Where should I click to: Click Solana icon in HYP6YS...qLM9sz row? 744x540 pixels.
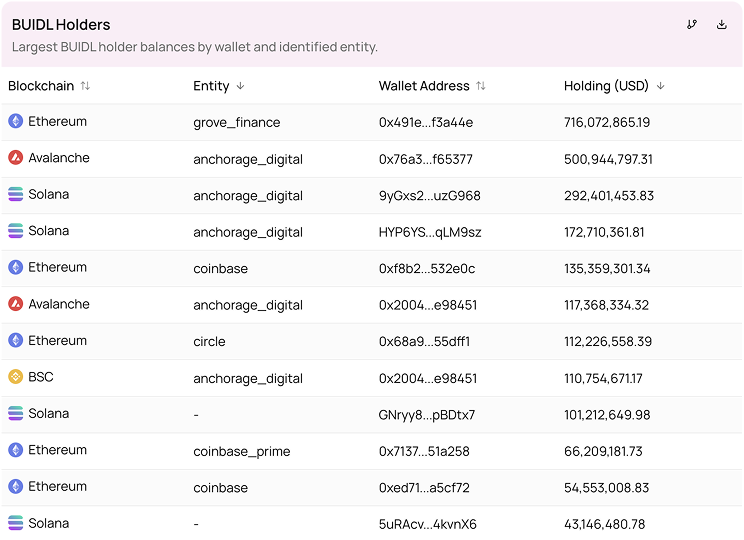(x=16, y=231)
